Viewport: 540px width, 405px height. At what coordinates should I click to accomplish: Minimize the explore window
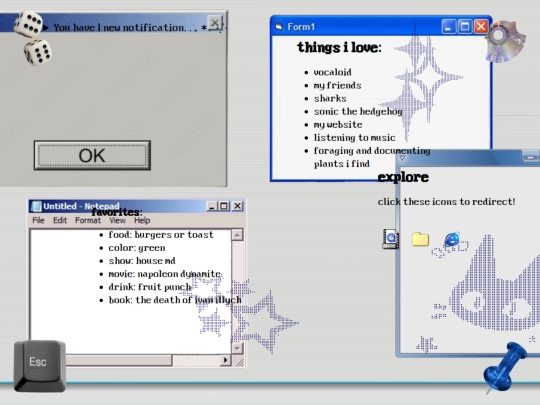(530, 157)
